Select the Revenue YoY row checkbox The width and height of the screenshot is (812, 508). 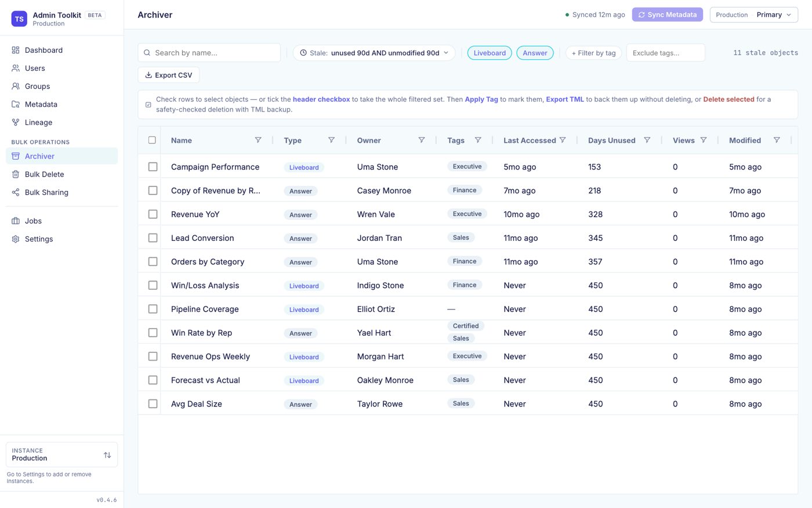pos(153,214)
